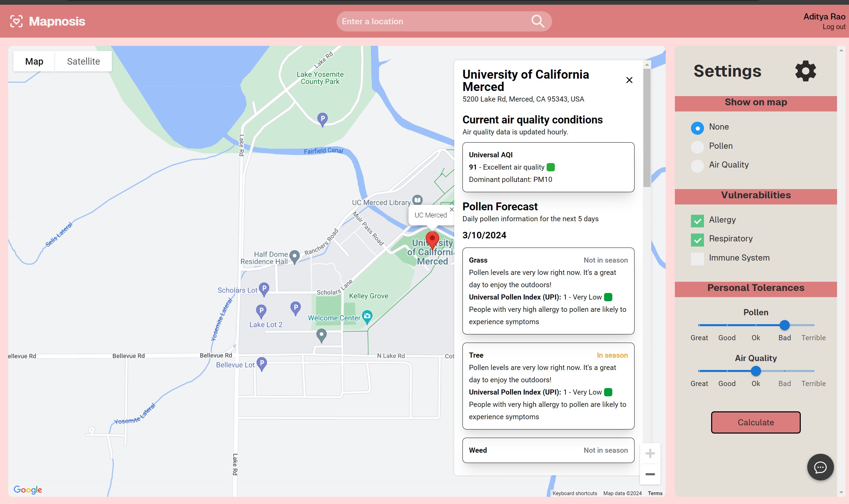Select the Pollen radio option
This screenshot has height=504, width=849.
pyautogui.click(x=697, y=147)
